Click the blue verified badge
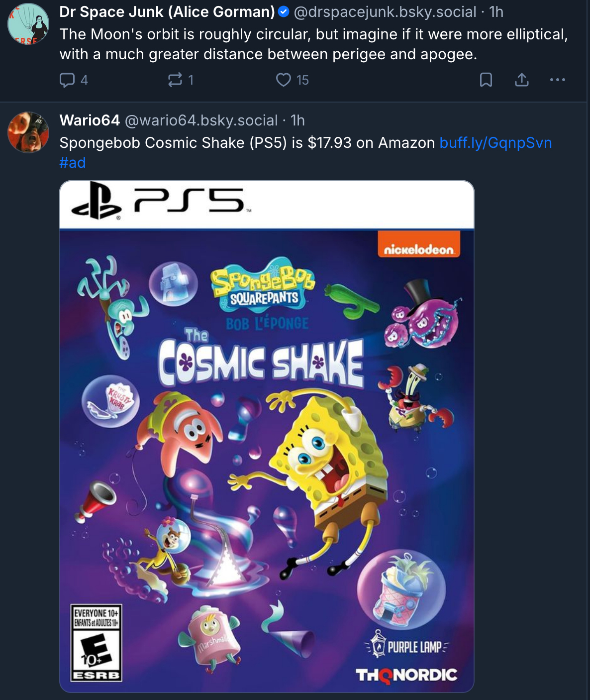Image resolution: width=590 pixels, height=700 pixels. tap(284, 11)
